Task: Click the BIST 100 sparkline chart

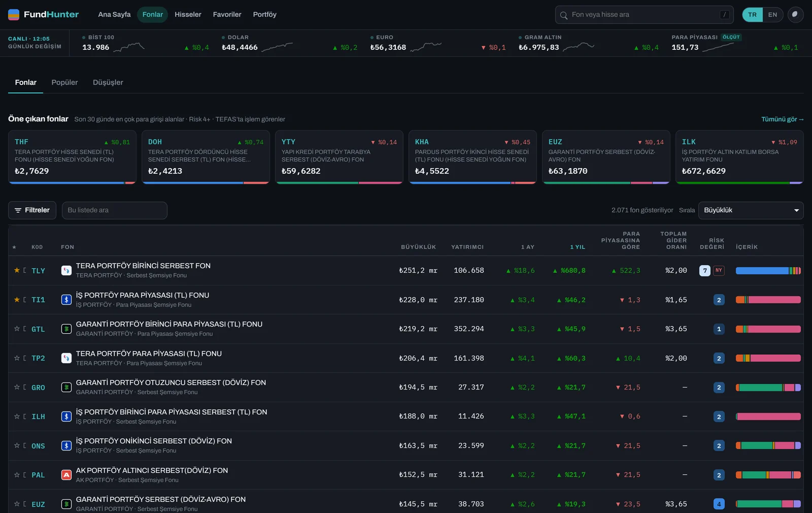Action: point(129,47)
